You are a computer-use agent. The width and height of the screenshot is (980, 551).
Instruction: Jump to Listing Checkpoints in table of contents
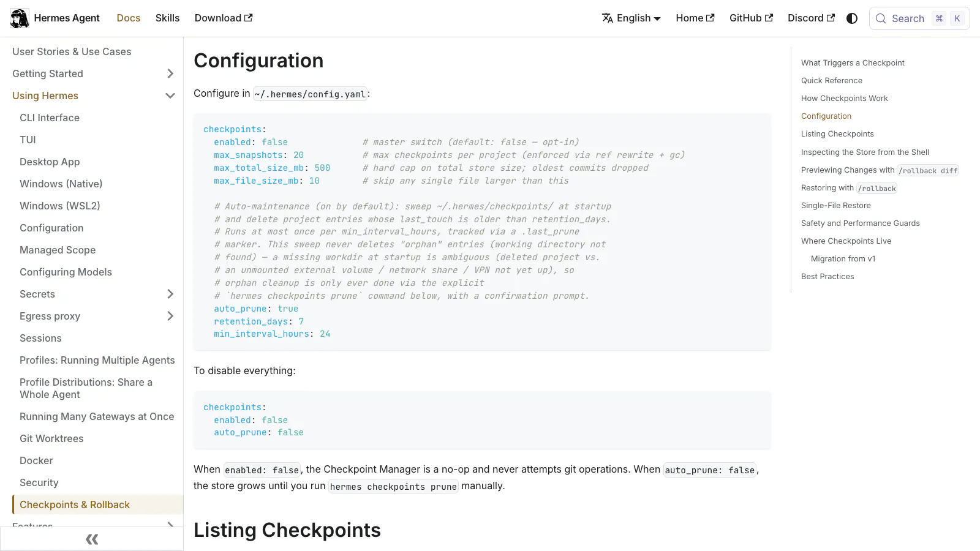tap(837, 133)
